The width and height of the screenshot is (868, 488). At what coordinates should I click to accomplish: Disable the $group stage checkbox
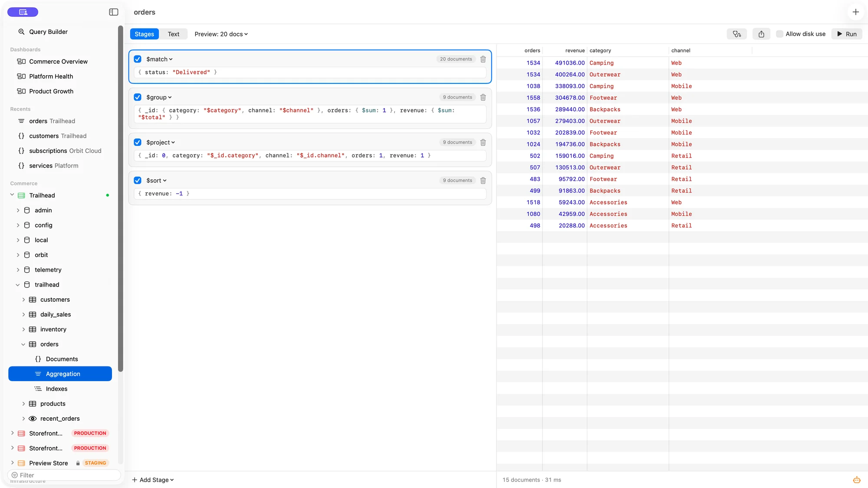coord(138,97)
